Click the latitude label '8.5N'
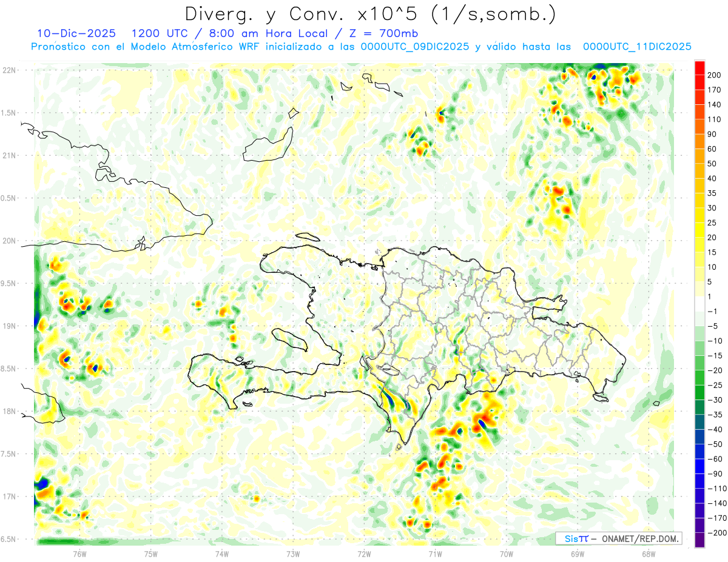The width and height of the screenshot is (728, 562). point(9,369)
